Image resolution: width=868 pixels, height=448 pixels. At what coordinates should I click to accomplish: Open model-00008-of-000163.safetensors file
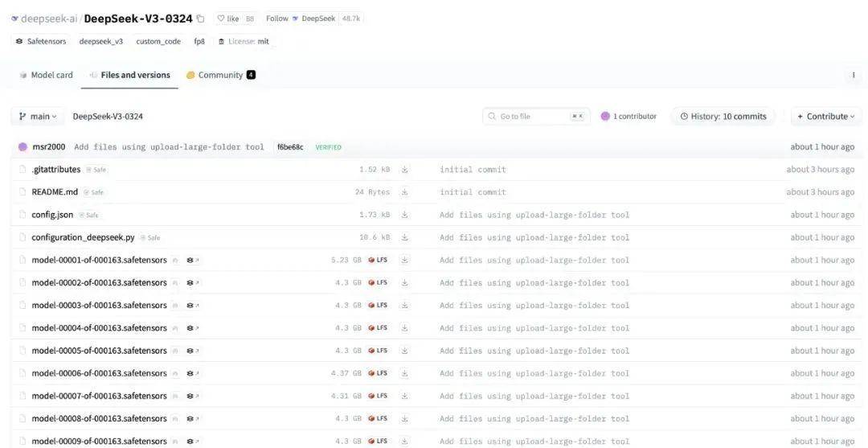(99, 419)
